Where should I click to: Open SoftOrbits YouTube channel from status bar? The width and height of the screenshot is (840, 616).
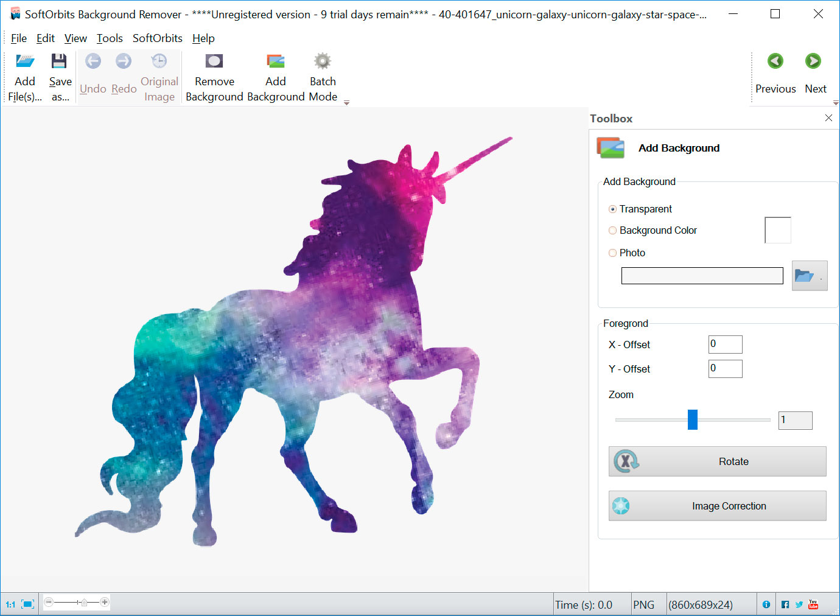(x=813, y=604)
